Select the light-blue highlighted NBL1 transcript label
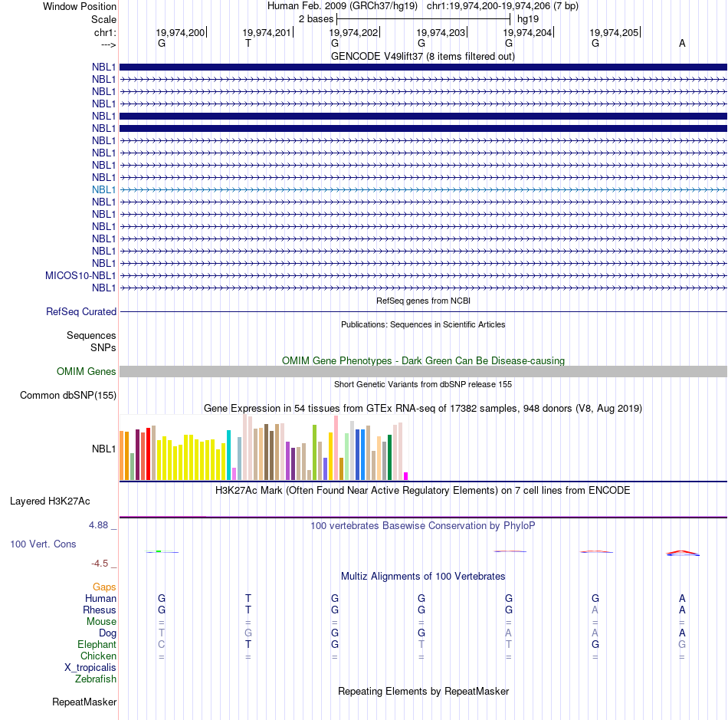This screenshot has width=728, height=720. (103, 189)
